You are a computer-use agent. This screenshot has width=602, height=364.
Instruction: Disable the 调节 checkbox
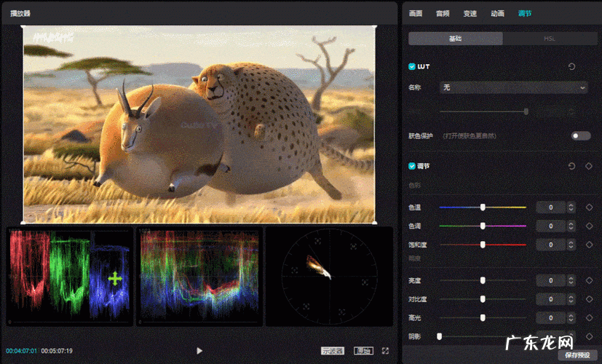pos(412,166)
